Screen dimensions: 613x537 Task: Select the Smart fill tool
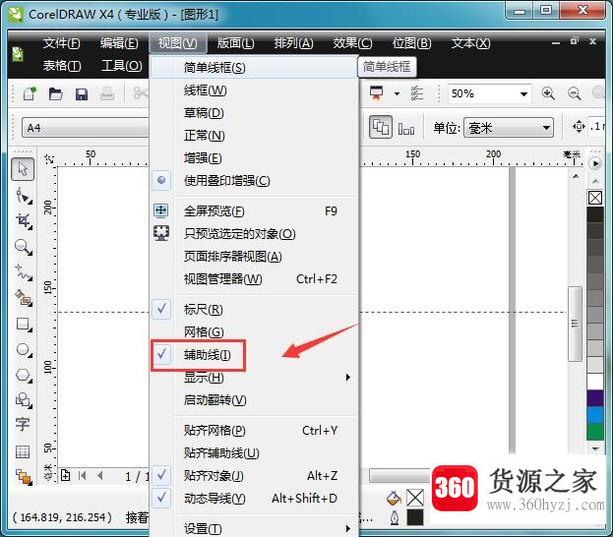(23, 298)
